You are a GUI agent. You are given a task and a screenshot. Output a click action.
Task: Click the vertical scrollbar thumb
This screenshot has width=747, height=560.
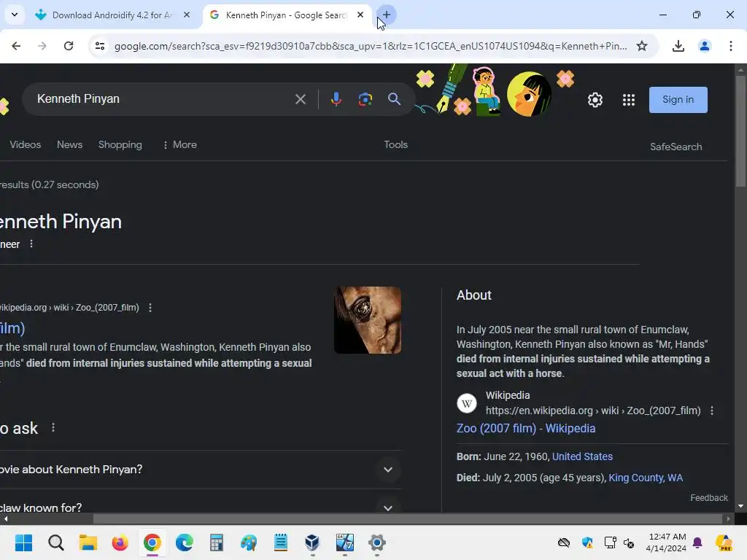(x=740, y=131)
